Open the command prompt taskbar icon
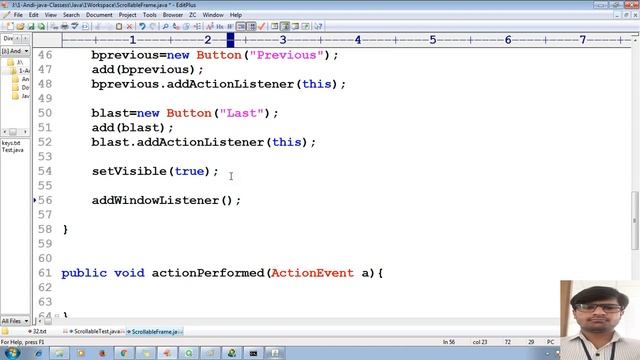Image resolution: width=640 pixels, height=360 pixels. tap(253, 353)
